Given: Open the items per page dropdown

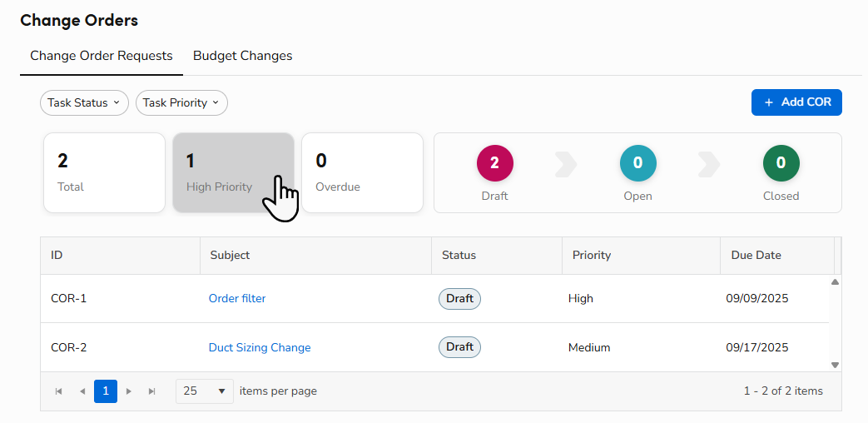Looking at the screenshot, I should tap(204, 391).
